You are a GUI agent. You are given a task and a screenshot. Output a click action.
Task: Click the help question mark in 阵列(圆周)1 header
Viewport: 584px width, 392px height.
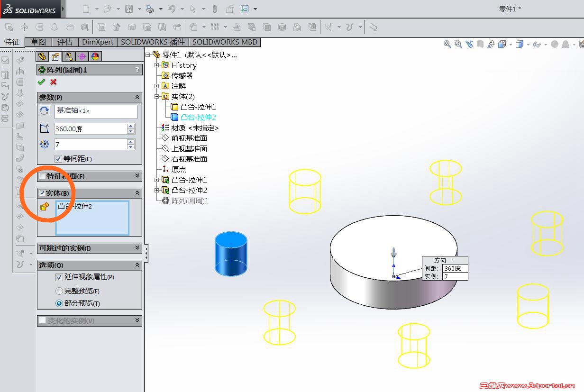[x=137, y=70]
